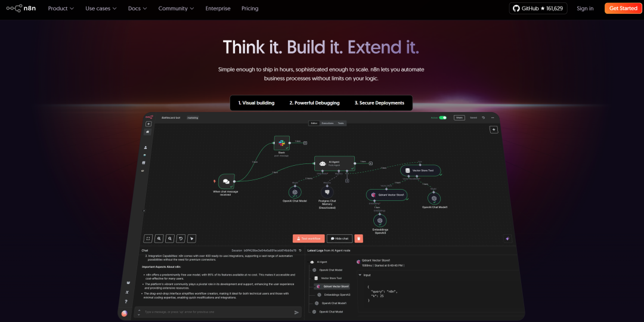Select the AI Agent node on the canvas
Viewport: 644px width, 322px height.
tap(335, 163)
